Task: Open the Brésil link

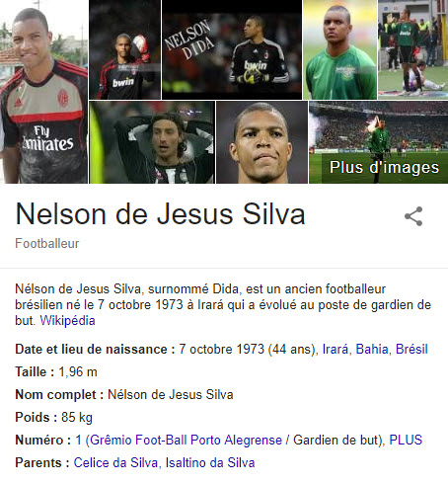Action: click(411, 349)
